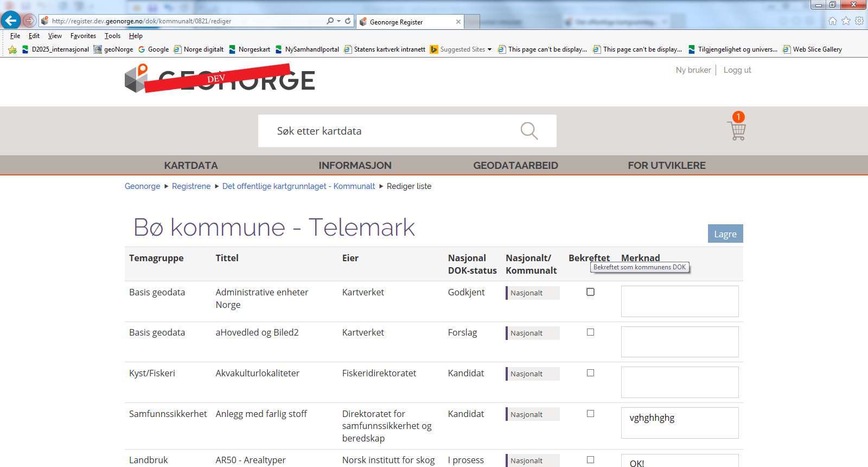Click Merknad field for aHovedled og Biled2
868x467 pixels.
point(680,342)
